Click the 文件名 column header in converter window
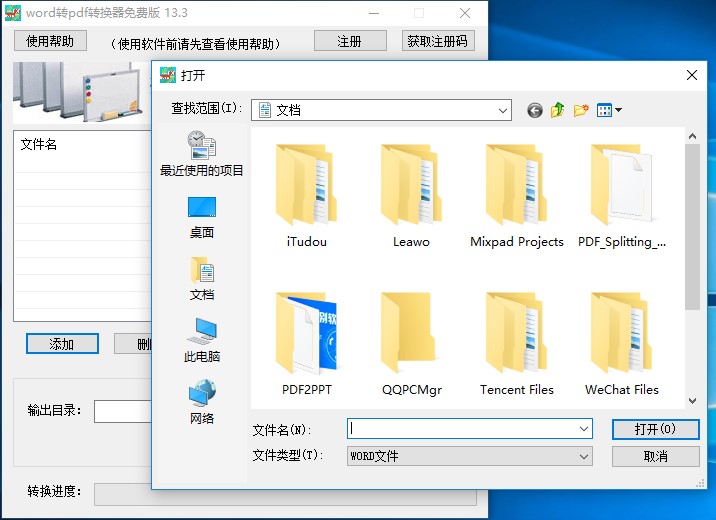 pos(38,144)
